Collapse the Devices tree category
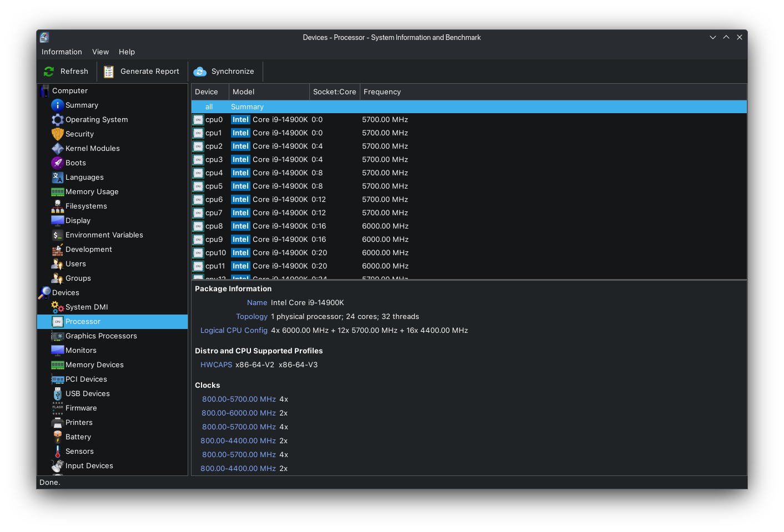This screenshot has height=532, width=784. coord(66,293)
